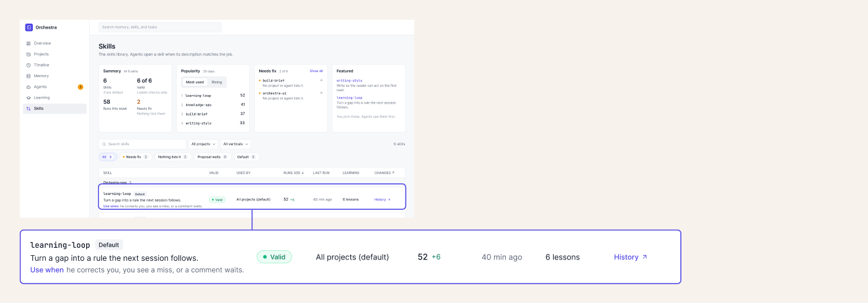Click the orange Agents notification badge
This screenshot has width=868, height=303.
81,87
